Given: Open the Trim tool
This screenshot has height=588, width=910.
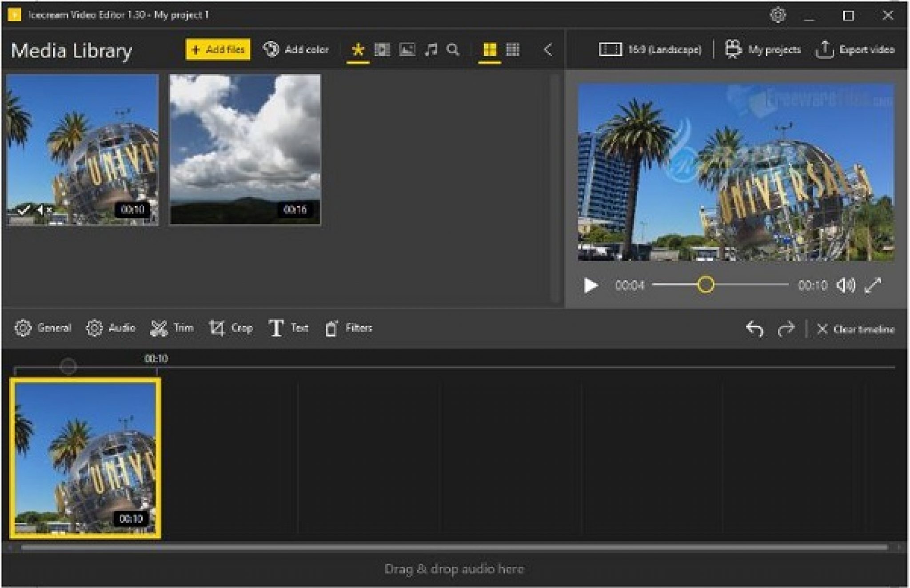Looking at the screenshot, I should (172, 328).
